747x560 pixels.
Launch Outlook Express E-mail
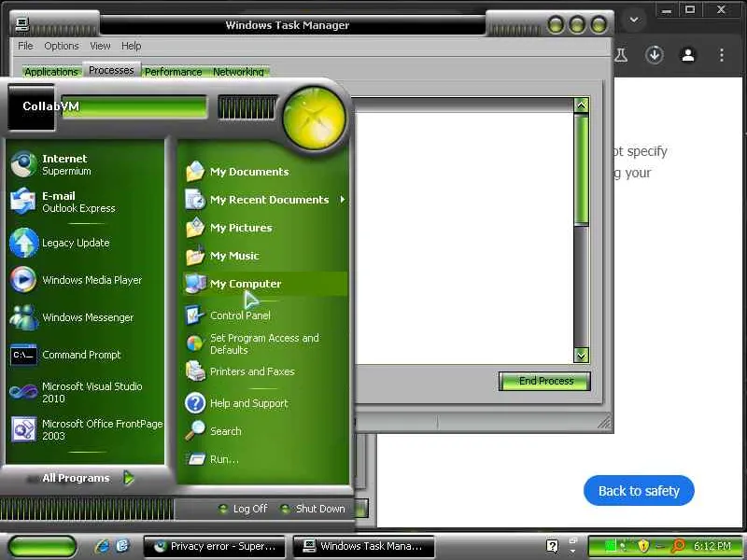pos(86,202)
